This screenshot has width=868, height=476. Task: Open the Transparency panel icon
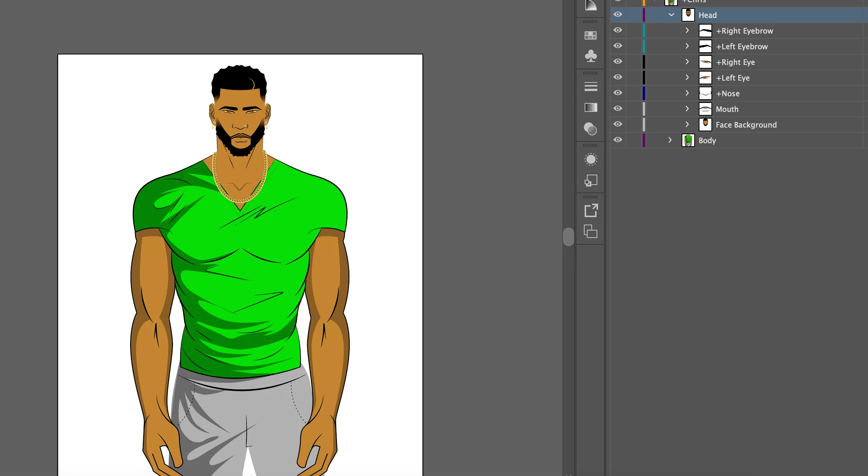click(590, 129)
